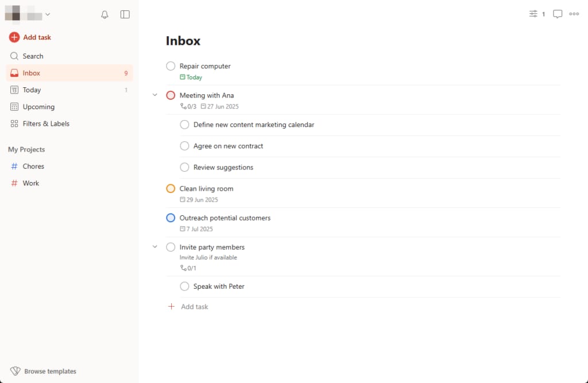Check off Clean living room
588x383 pixels.
[x=170, y=188]
